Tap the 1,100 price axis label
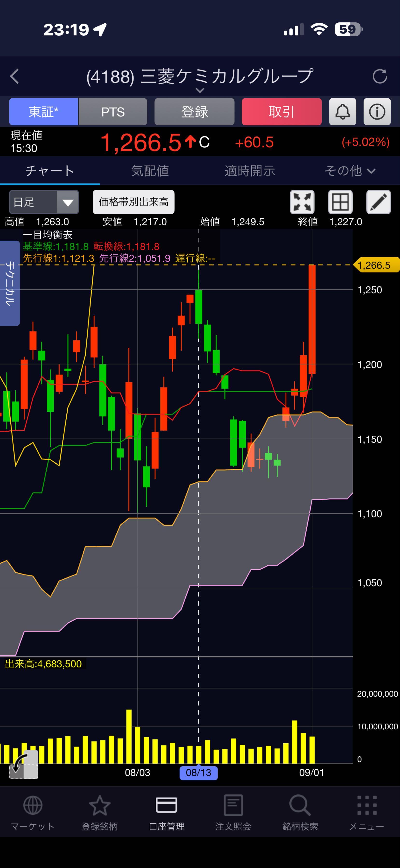Screen dimensions: 400x868 coord(370,514)
